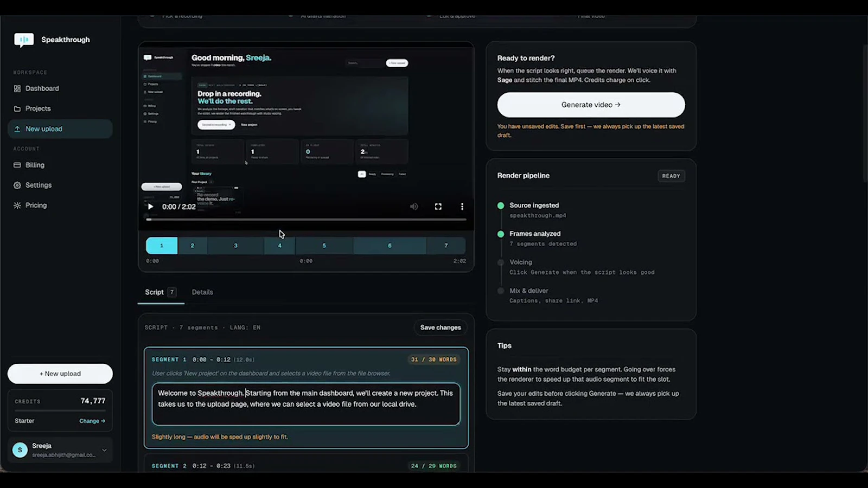The image size is (868, 488).
Task: Select timeline segment 7
Action: click(x=446, y=246)
